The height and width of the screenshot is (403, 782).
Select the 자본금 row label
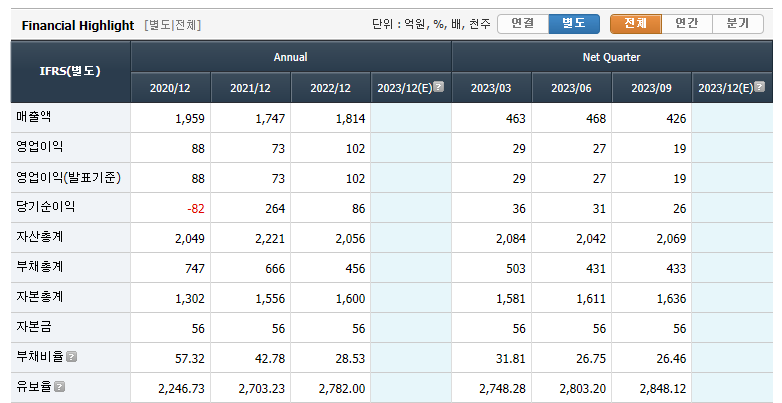click(x=33, y=327)
